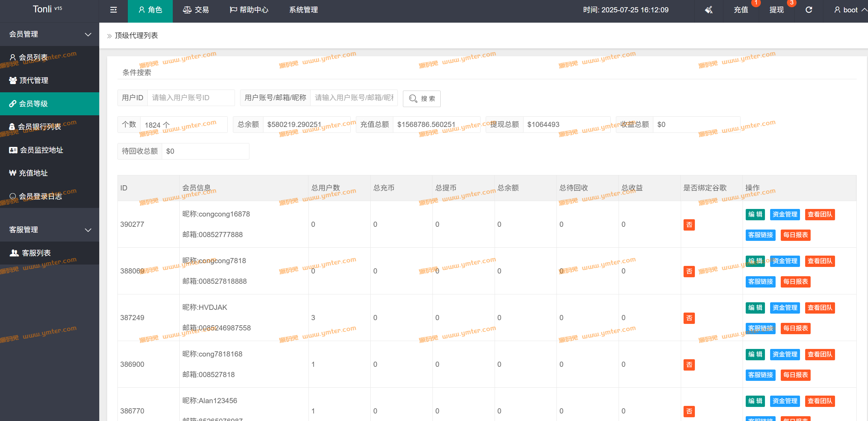Click the 搜索 search button
Viewport: 868px width, 421px height.
tap(421, 99)
